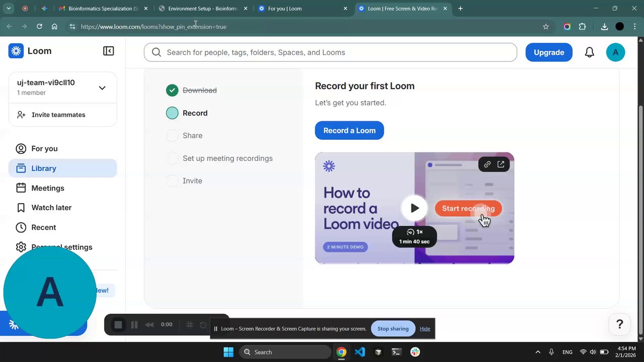Screen dimensions: 644x362
Task: Click the Loom logo in sidebar
Action: (x=16, y=51)
